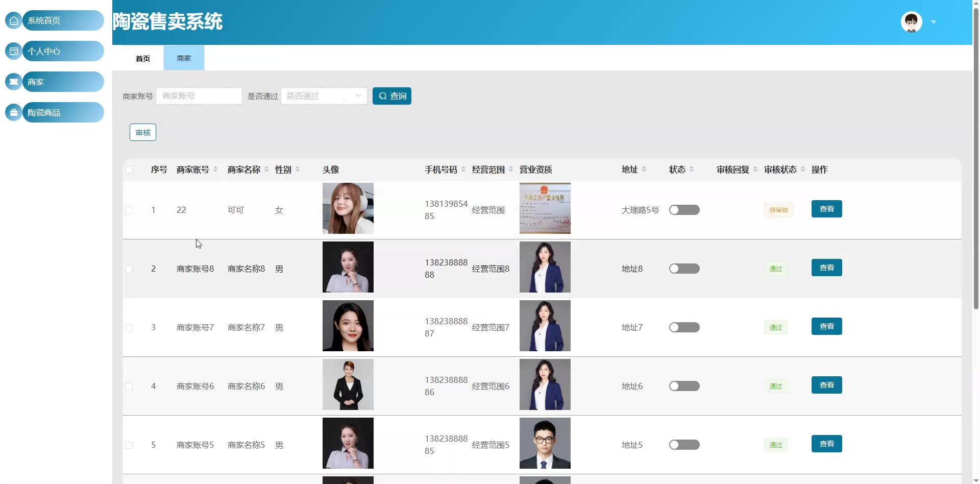Viewport: 980px width, 484px height.
Task: Click 查看 for 商家名称7
Action: (x=827, y=326)
